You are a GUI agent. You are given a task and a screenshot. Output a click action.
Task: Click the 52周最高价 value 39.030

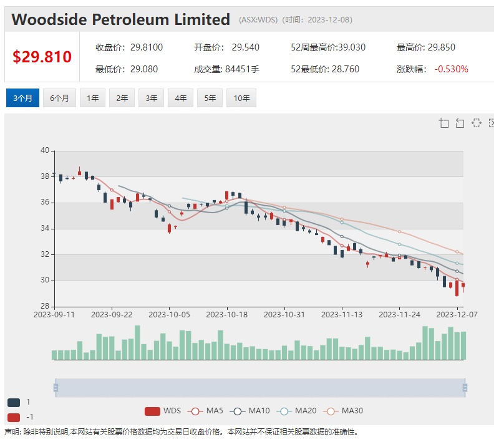point(352,47)
